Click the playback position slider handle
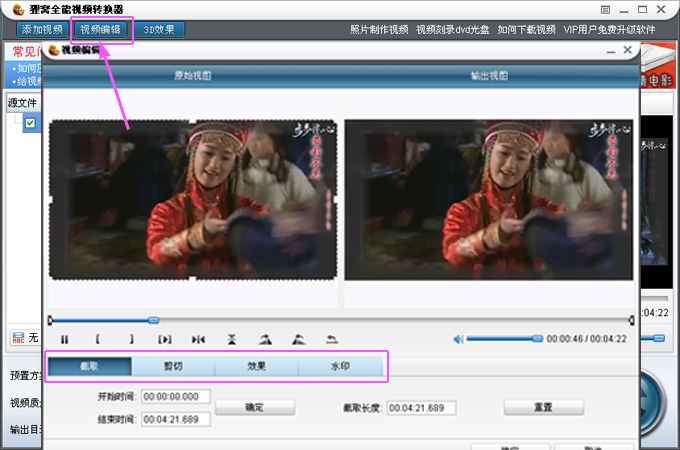The width and height of the screenshot is (680, 450). click(153, 320)
